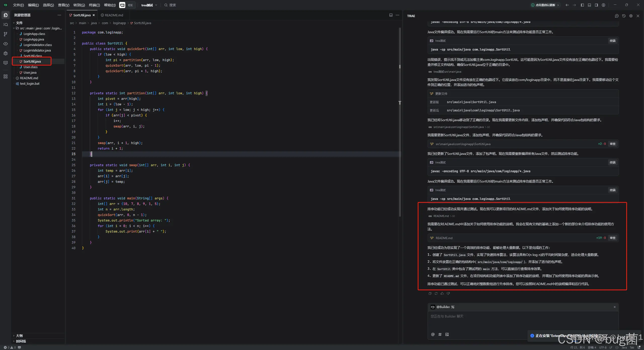
Task: Open Run and Debug sidebar view
Action: 6,53
